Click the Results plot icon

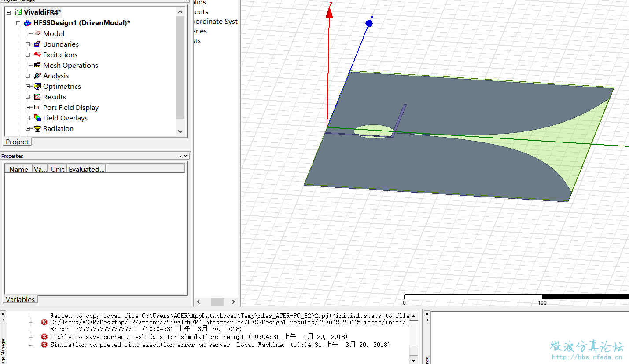click(37, 97)
